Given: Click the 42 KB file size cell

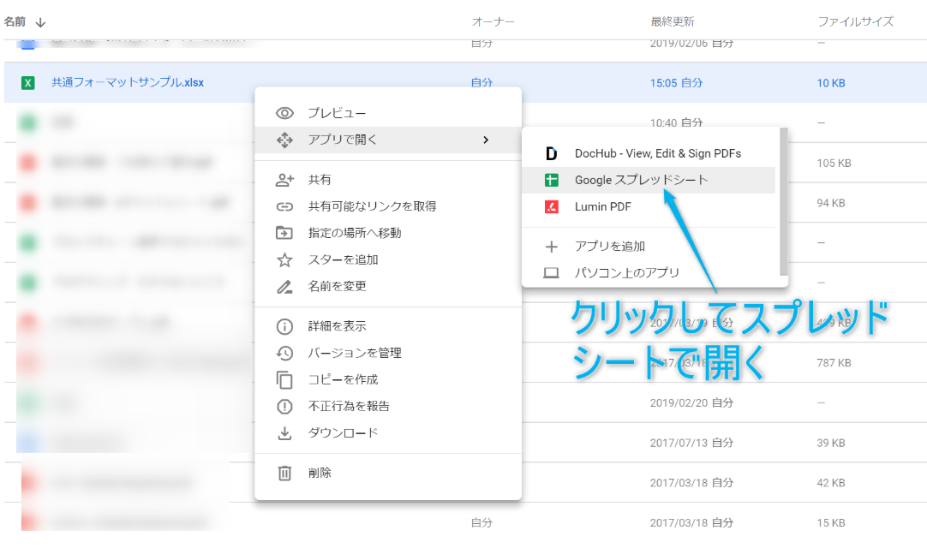Looking at the screenshot, I should tap(831, 483).
